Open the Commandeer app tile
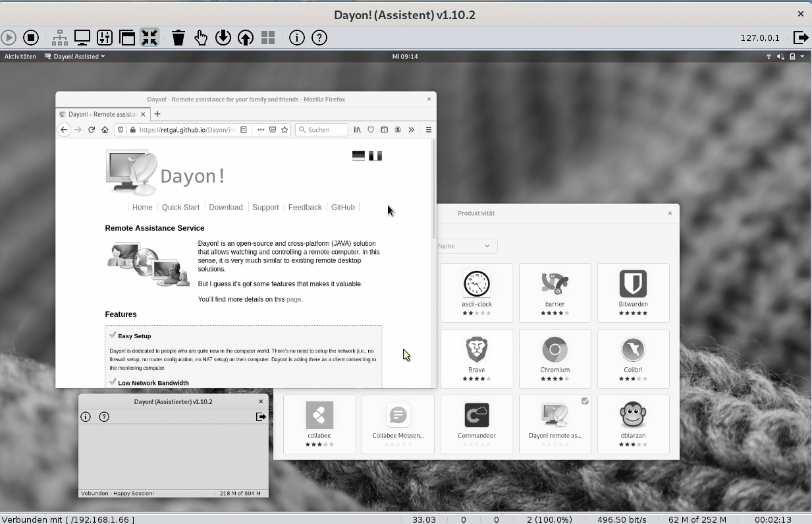The width and height of the screenshot is (812, 524). click(x=477, y=424)
